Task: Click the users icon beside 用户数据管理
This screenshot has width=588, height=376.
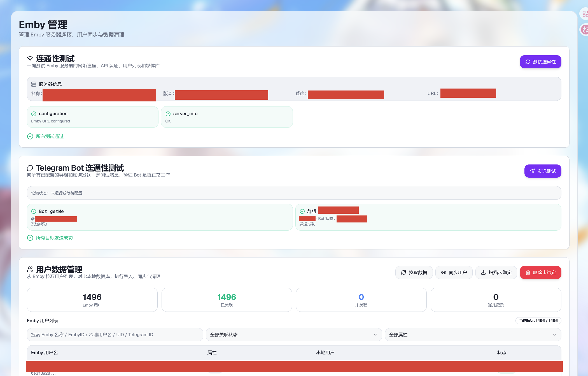Action: (x=30, y=269)
